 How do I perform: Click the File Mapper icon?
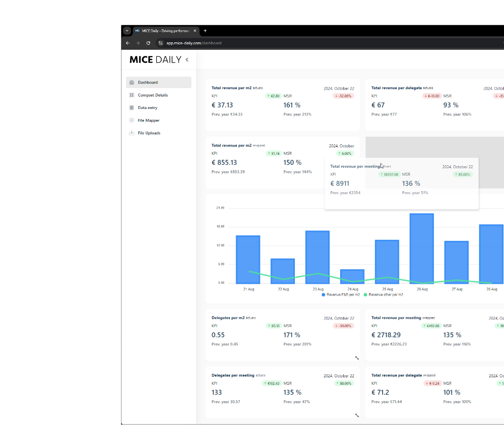pyautogui.click(x=131, y=120)
